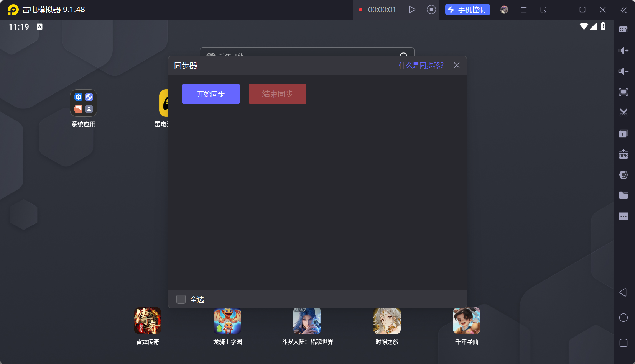
Task: Click the more options ellipsis icon
Action: (623, 216)
